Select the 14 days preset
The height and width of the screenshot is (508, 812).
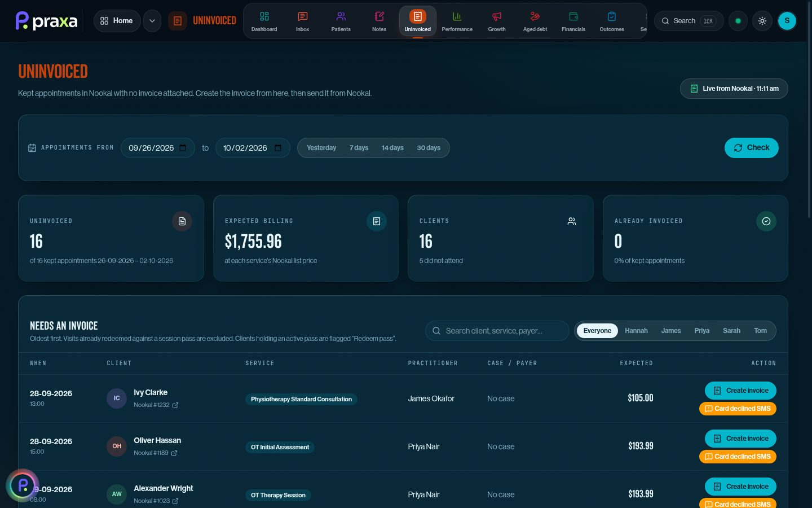click(392, 148)
